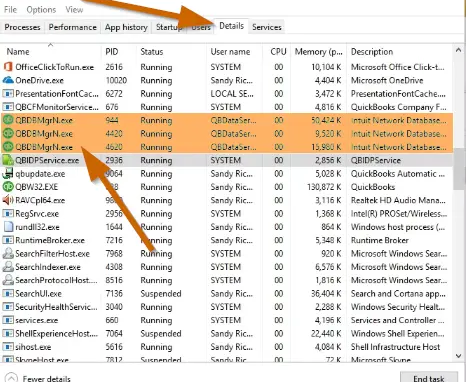Image resolution: width=466 pixels, height=382 pixels.
Task: Sort by the Memory column header
Action: pos(319,52)
